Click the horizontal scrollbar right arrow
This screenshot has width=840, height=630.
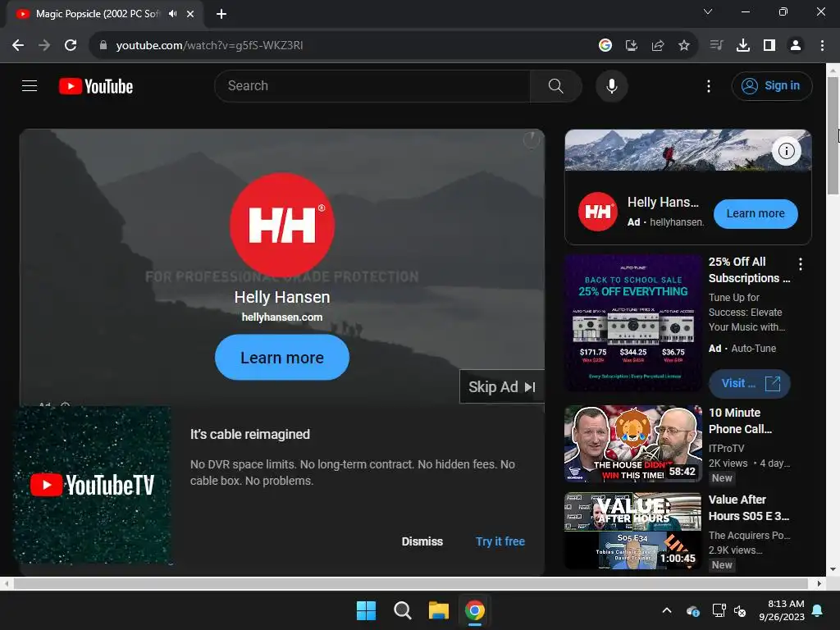[819, 583]
